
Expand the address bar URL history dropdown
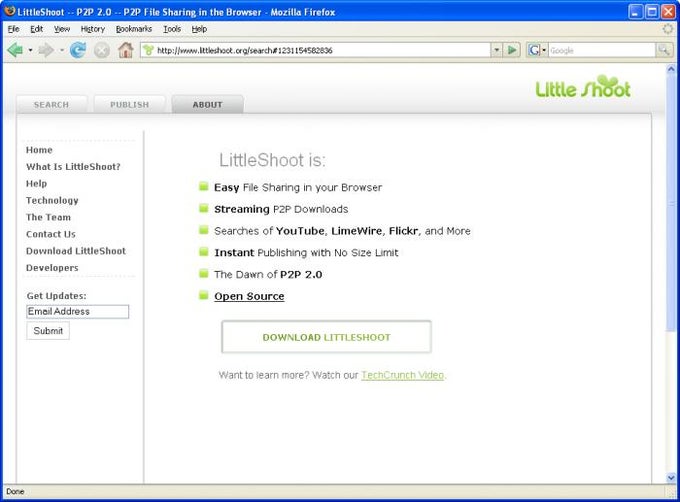point(497,50)
